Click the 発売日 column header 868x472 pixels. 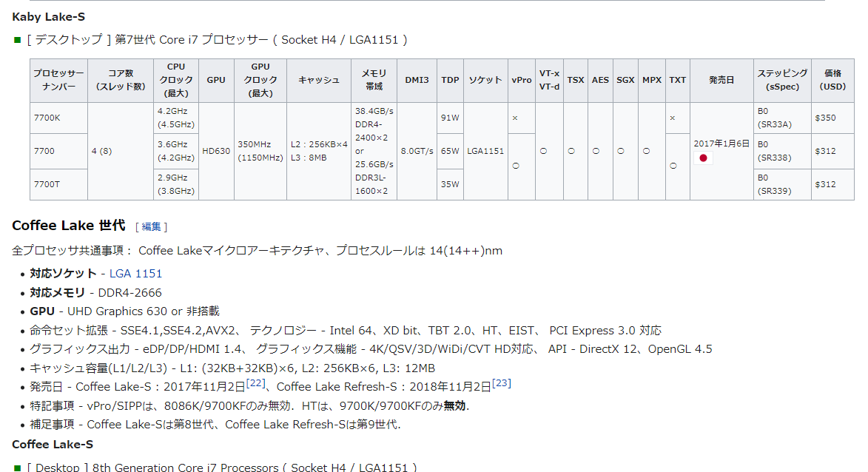pos(721,80)
